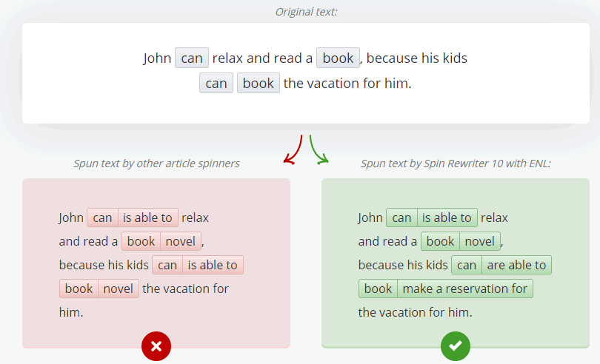Choose 'novel' synonym in green panel
The image size is (600, 364).
[x=479, y=241]
